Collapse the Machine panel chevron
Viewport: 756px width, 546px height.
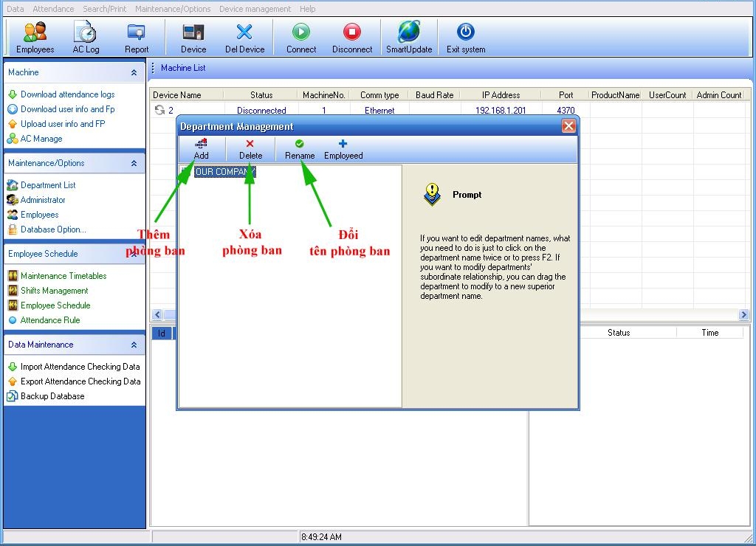pos(134,73)
